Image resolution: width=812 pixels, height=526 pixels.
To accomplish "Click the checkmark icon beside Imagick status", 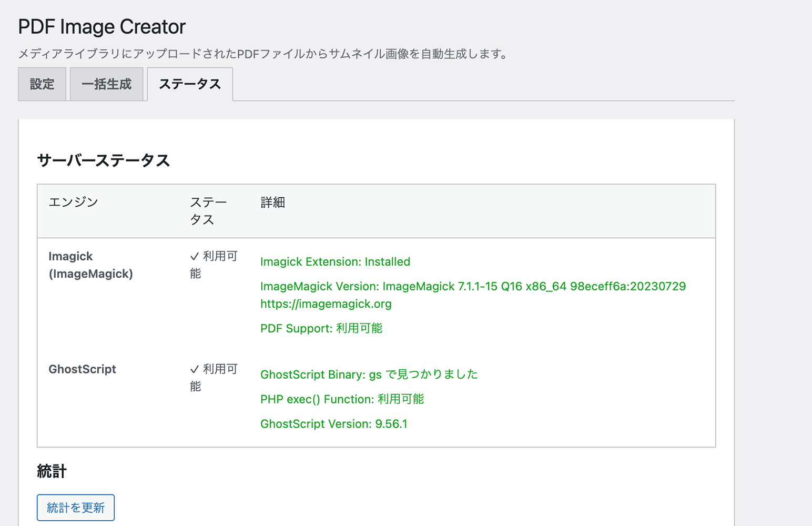I will click(194, 256).
